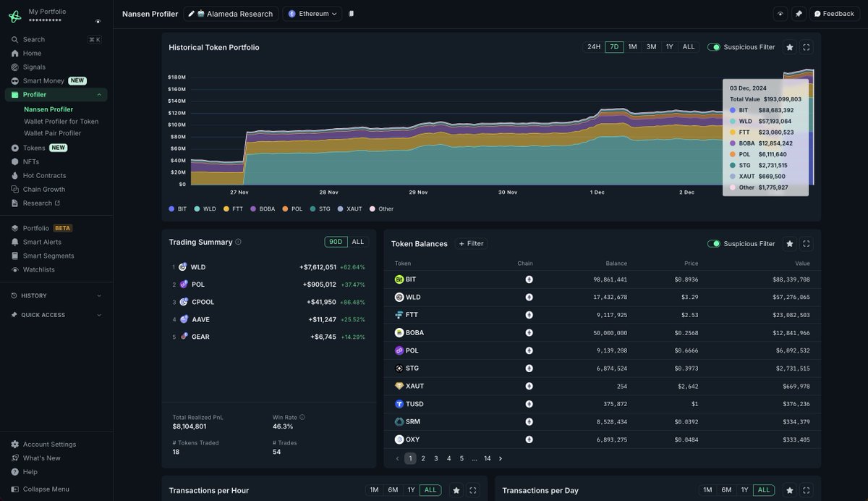
Task: Toggle WLD series in chart legend
Action: click(205, 209)
